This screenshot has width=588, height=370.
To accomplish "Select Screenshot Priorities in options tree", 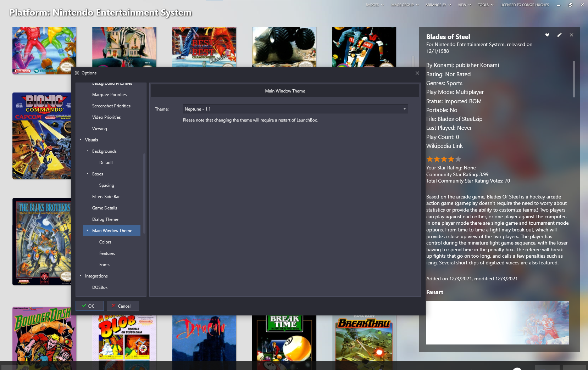I will pos(111,106).
